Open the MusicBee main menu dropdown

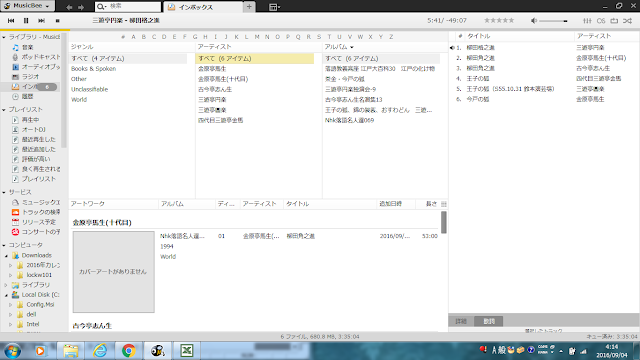pyautogui.click(x=27, y=6)
